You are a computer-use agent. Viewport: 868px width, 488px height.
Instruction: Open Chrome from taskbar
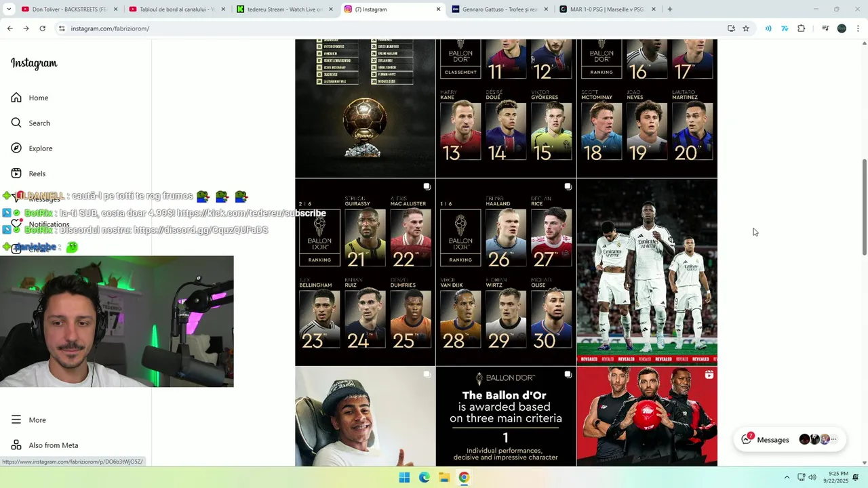click(464, 477)
